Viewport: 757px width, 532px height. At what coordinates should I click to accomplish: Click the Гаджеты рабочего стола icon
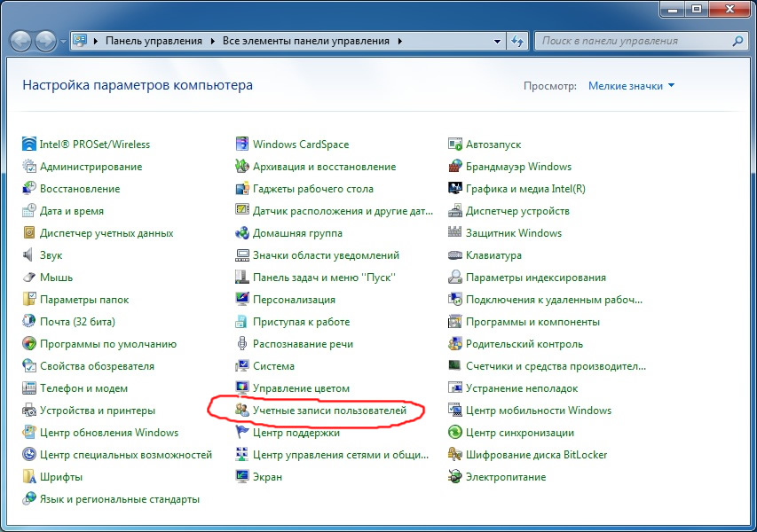(242, 189)
